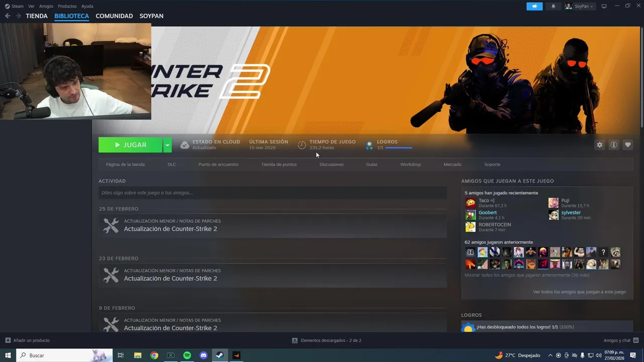Open the Ayuda menu
The height and width of the screenshot is (362, 644).
(x=87, y=6)
